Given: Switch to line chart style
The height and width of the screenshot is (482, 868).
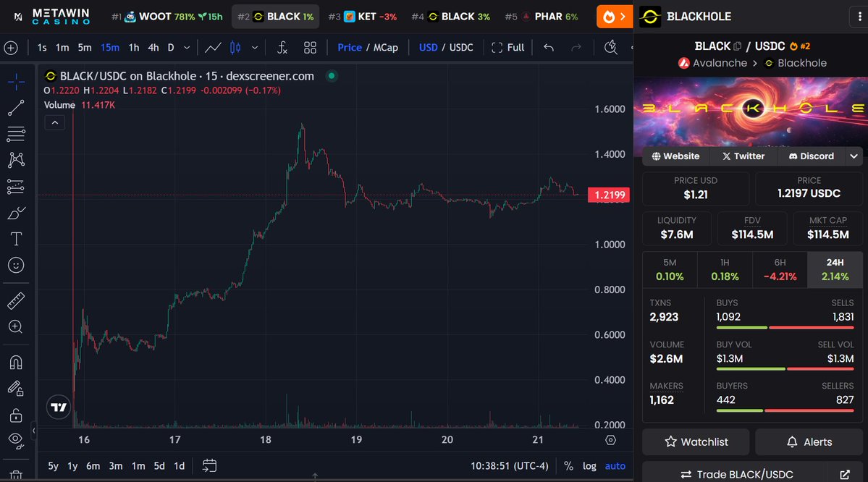Looking at the screenshot, I should click(x=213, y=48).
